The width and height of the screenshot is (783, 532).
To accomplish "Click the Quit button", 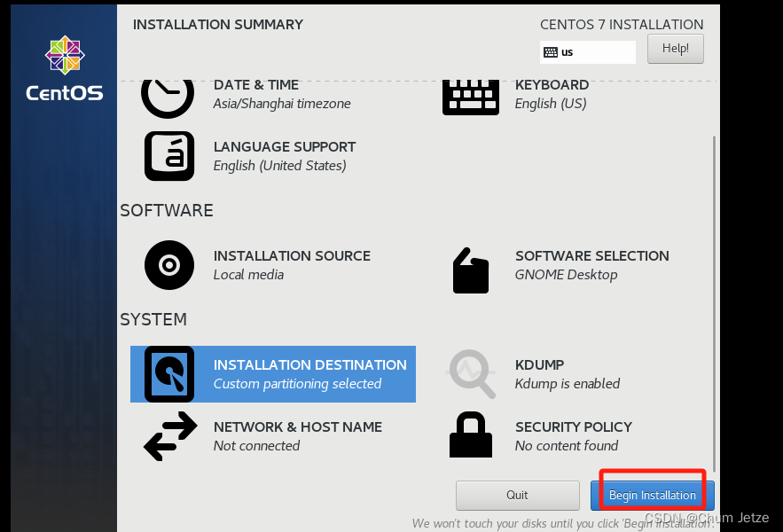I will pos(517,495).
